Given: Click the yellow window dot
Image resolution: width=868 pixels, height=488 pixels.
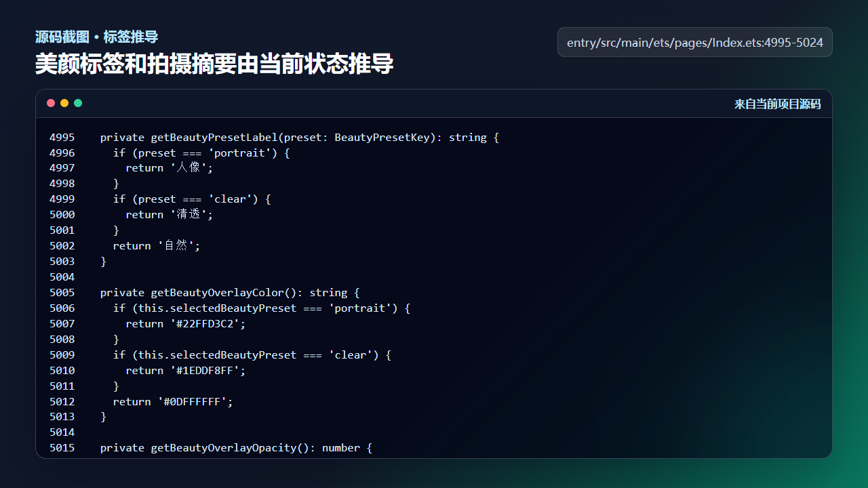Looking at the screenshot, I should 64,103.
